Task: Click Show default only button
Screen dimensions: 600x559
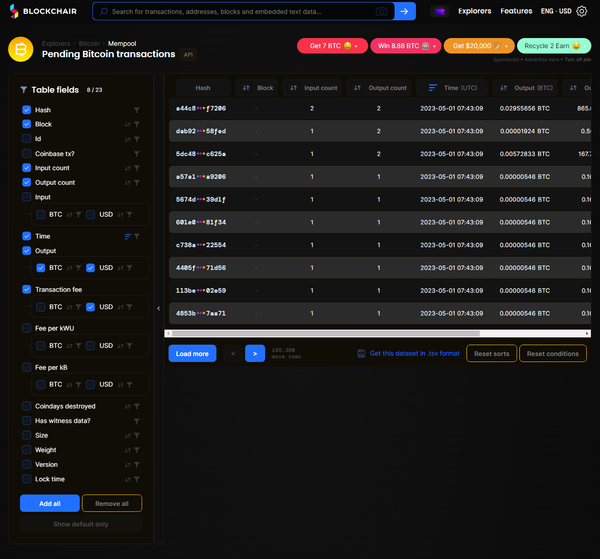Action: pyautogui.click(x=81, y=524)
